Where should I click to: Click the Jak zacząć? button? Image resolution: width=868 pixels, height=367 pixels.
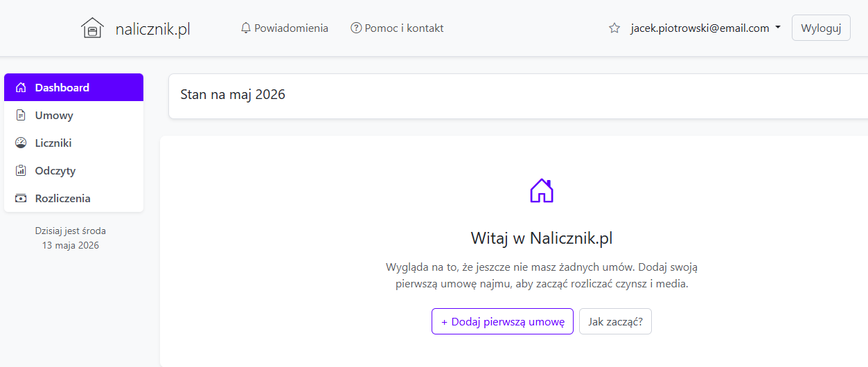click(615, 321)
